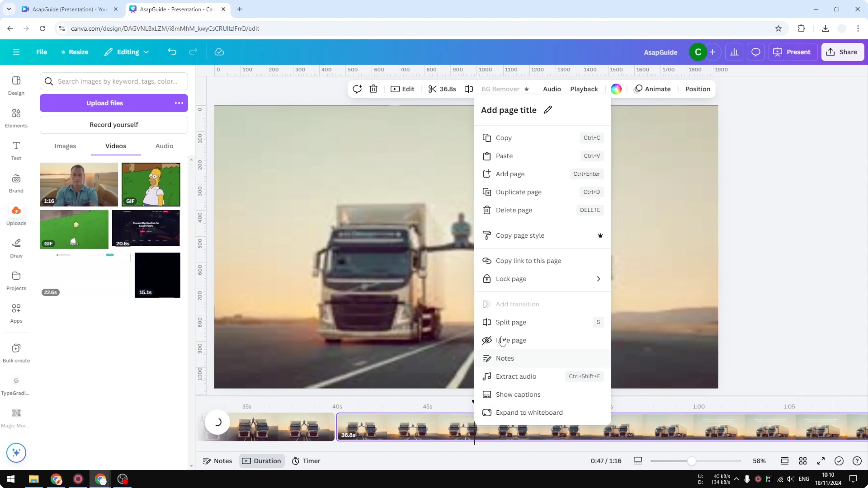Click the Present button

coord(793,52)
